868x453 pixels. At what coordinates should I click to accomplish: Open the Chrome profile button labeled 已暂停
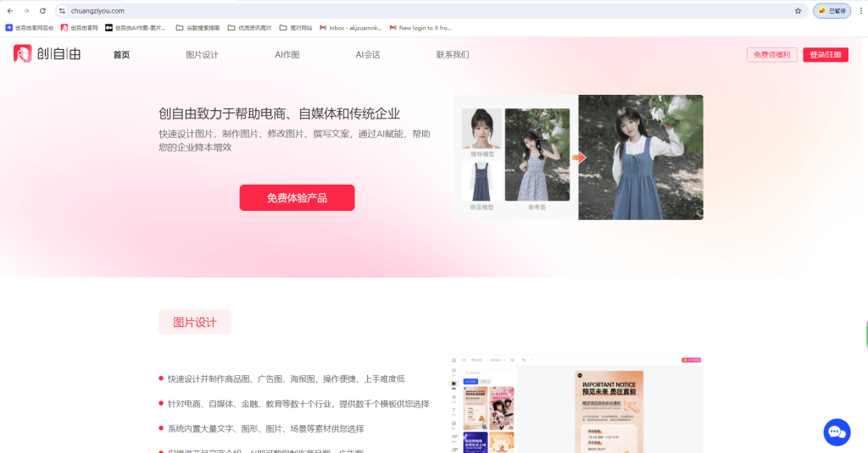click(832, 10)
